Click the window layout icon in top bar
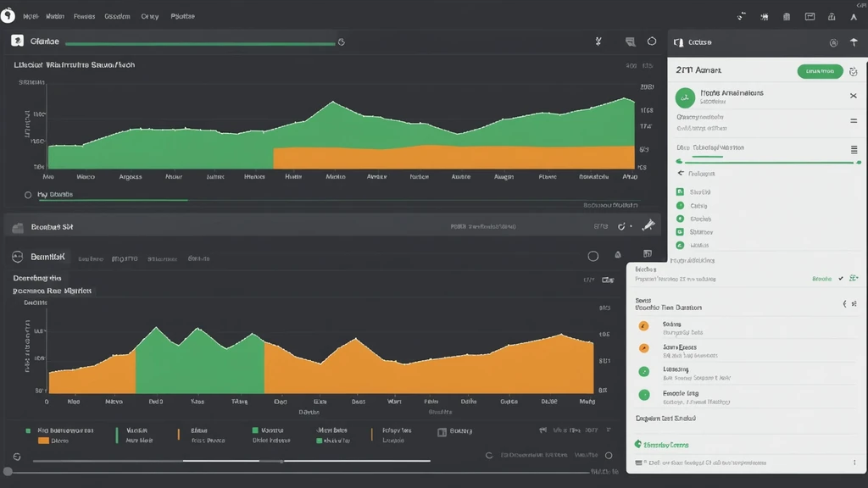This screenshot has height=488, width=868. [x=810, y=17]
